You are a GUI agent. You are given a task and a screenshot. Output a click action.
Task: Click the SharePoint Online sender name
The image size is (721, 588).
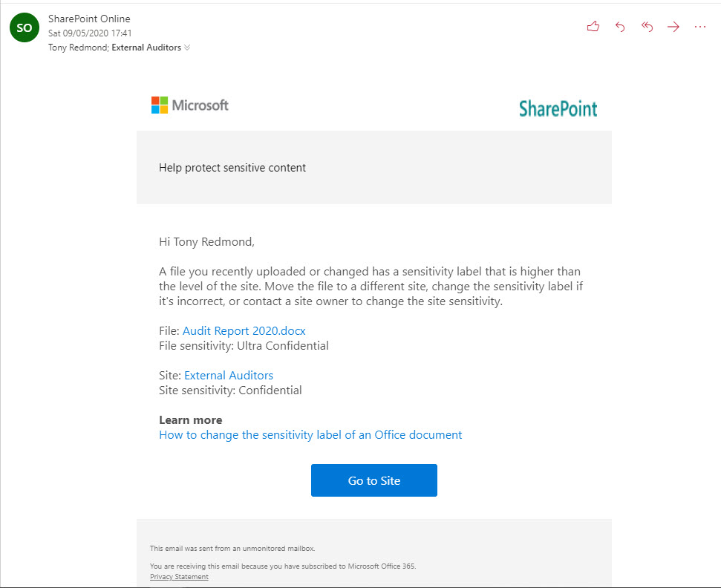click(x=89, y=19)
